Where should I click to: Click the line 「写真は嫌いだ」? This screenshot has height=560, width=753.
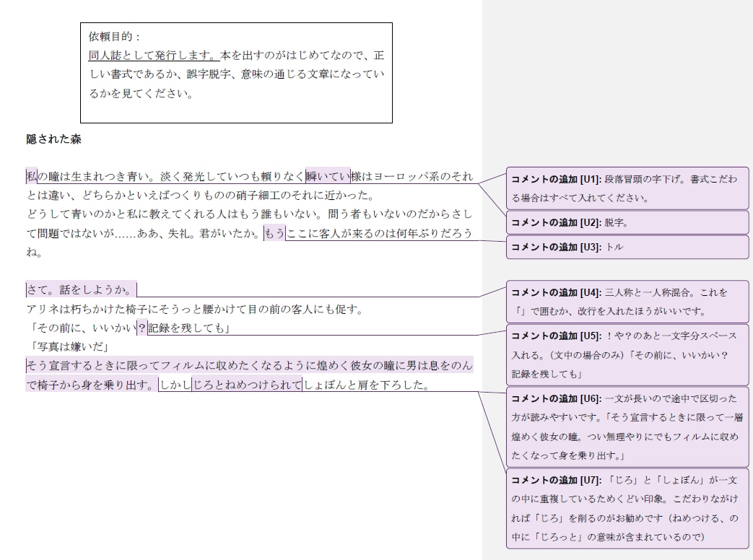click(68, 347)
